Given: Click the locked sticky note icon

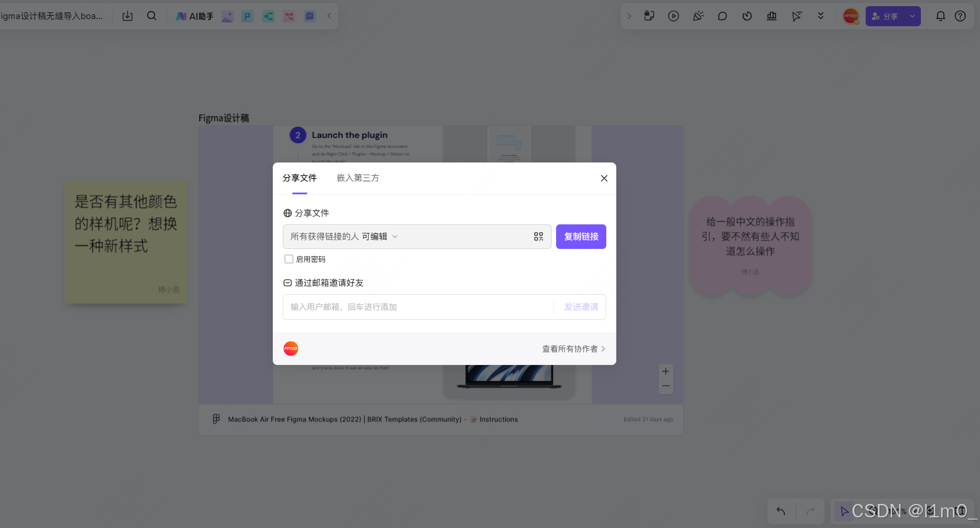Looking at the screenshot, I should (649, 16).
